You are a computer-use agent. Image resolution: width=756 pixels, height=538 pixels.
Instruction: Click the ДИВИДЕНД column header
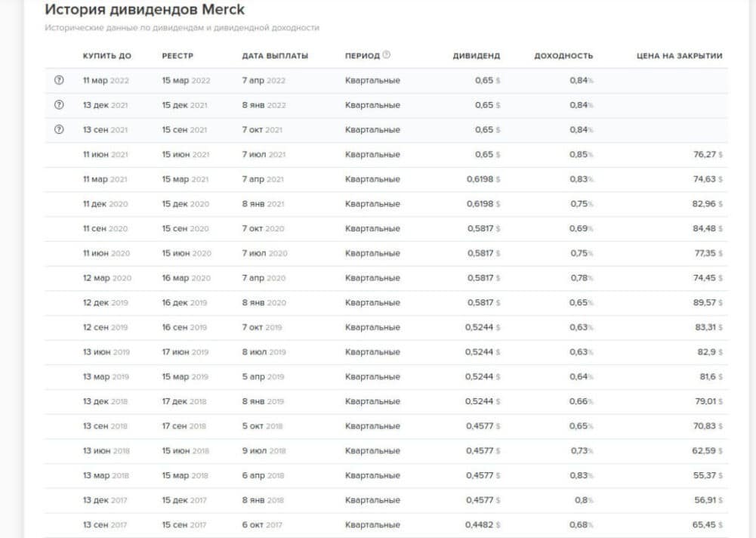tap(476, 56)
